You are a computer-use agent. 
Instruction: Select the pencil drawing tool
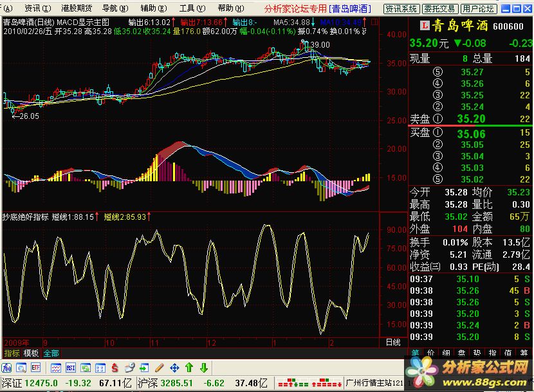tap(159, 368)
